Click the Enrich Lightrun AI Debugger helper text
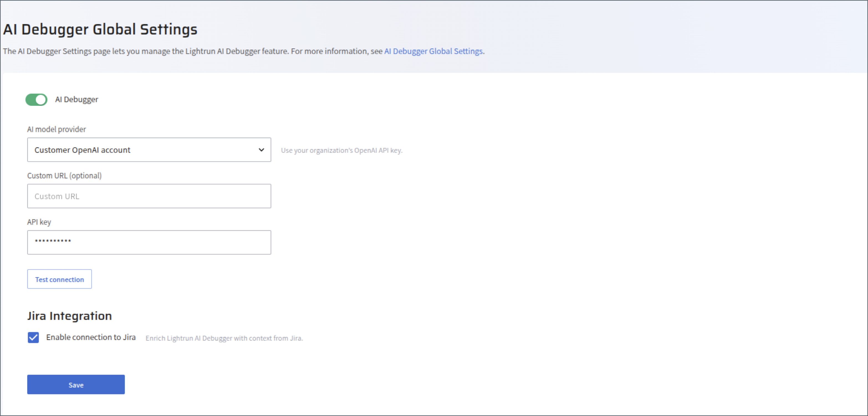868x416 pixels. pos(224,338)
